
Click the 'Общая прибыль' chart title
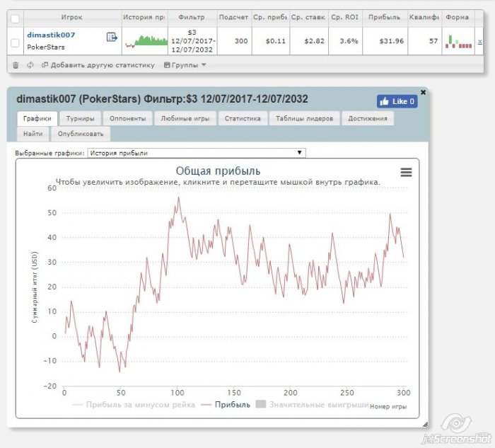click(x=218, y=171)
